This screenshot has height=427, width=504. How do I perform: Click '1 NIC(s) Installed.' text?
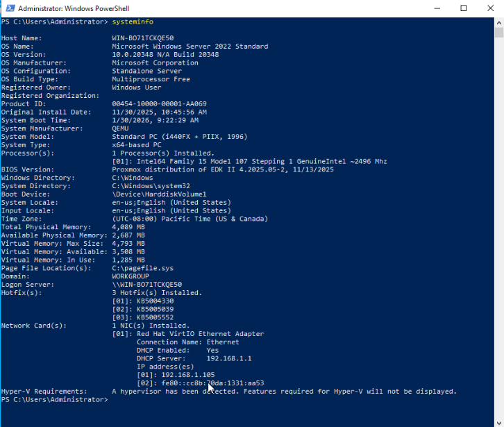pyautogui.click(x=151, y=326)
